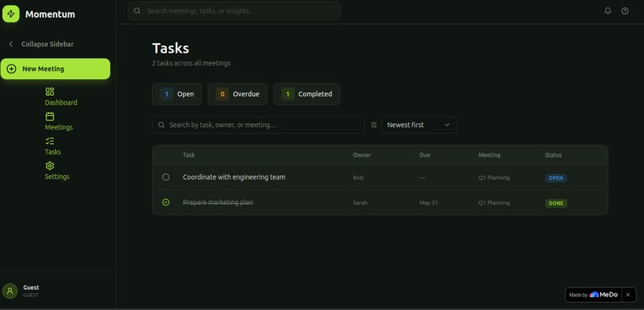Click Q1 Planning in Sarah's task row
The height and width of the screenshot is (310, 644).
[x=494, y=203]
